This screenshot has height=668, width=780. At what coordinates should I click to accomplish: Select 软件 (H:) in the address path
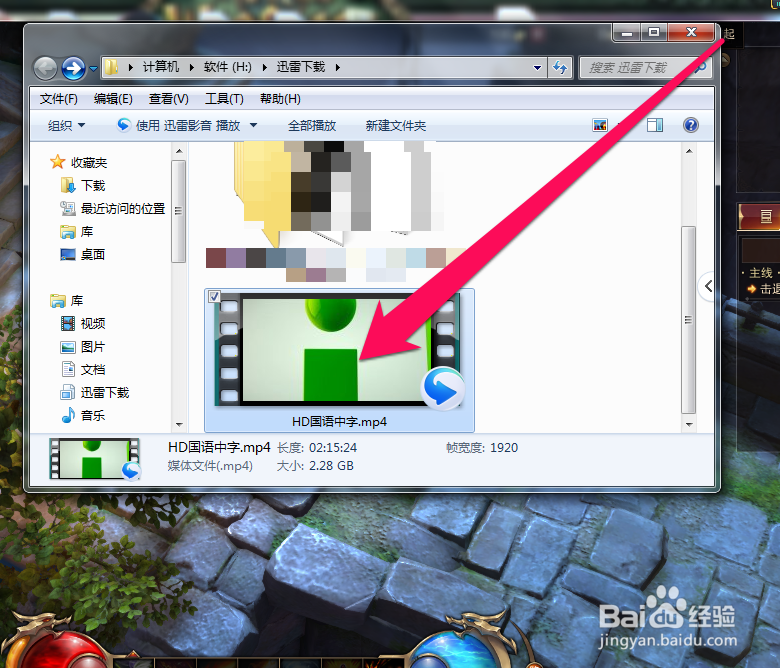[227, 67]
